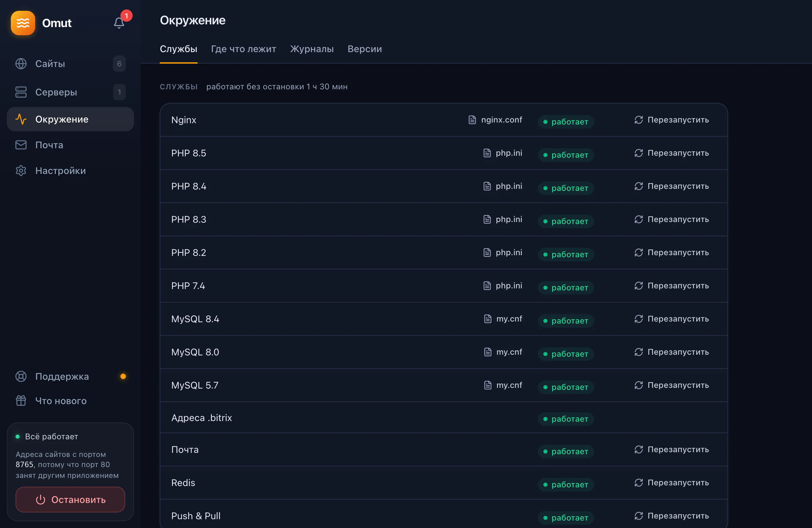Click the pulse icon next to Окружение
Viewport: 812px width, 528px height.
(21, 119)
